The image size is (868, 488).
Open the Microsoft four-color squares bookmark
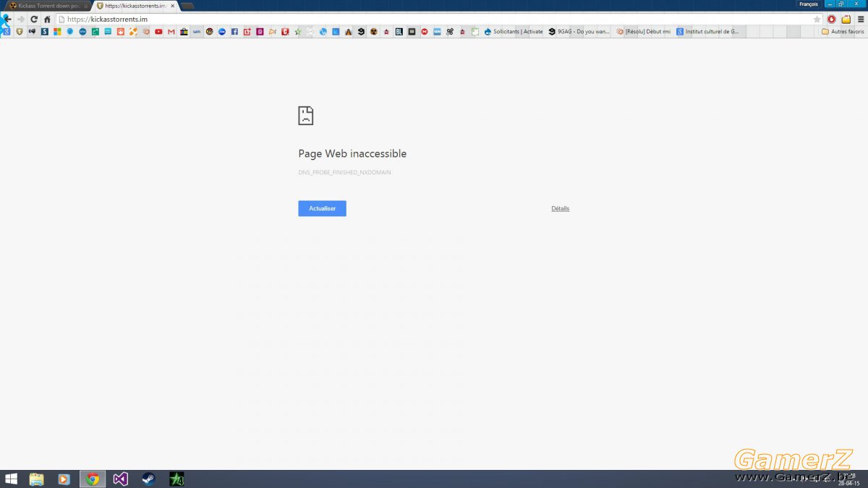tap(56, 32)
